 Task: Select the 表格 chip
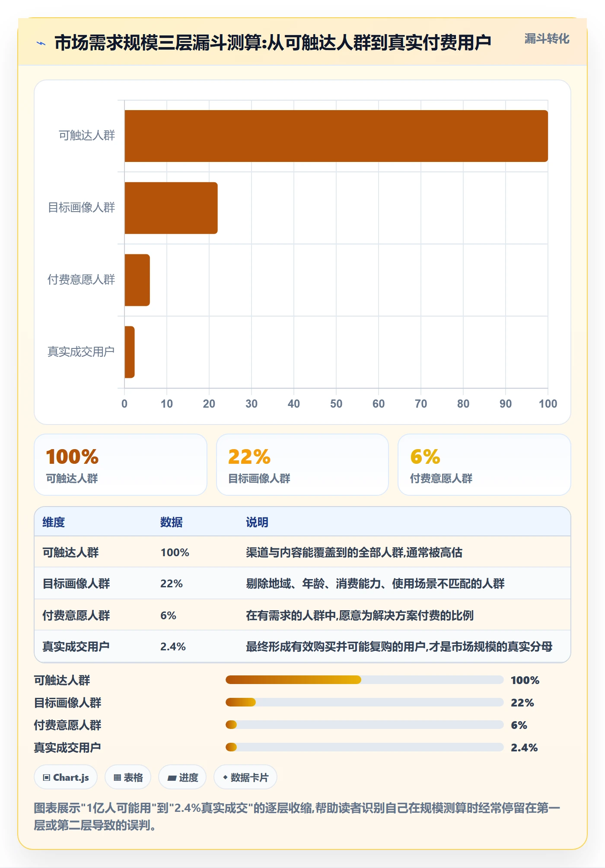[x=128, y=777]
